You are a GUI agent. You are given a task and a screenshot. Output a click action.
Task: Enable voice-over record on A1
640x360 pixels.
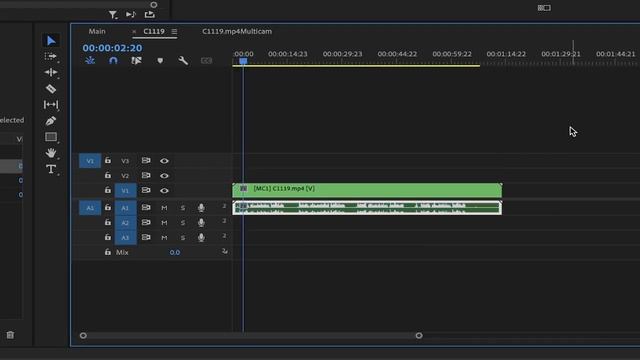tap(201, 208)
